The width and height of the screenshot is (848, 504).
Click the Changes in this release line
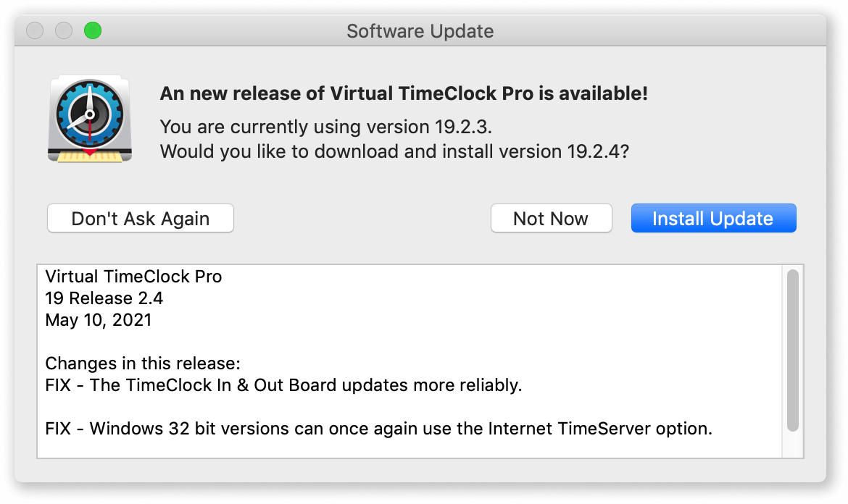click(x=143, y=363)
